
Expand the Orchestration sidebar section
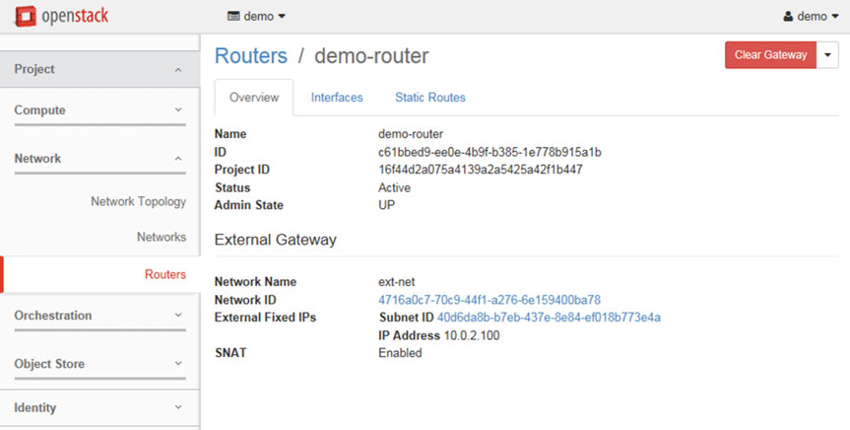[x=100, y=316]
